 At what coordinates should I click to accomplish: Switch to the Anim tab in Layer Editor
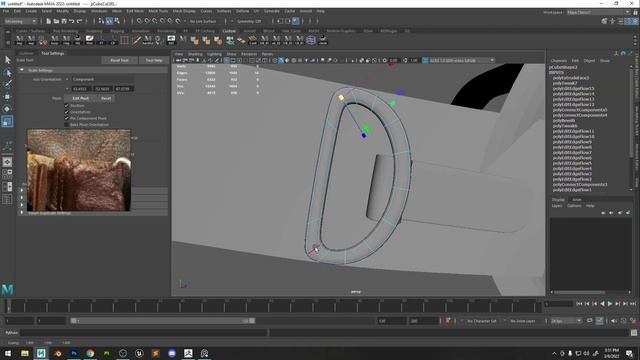point(577,200)
